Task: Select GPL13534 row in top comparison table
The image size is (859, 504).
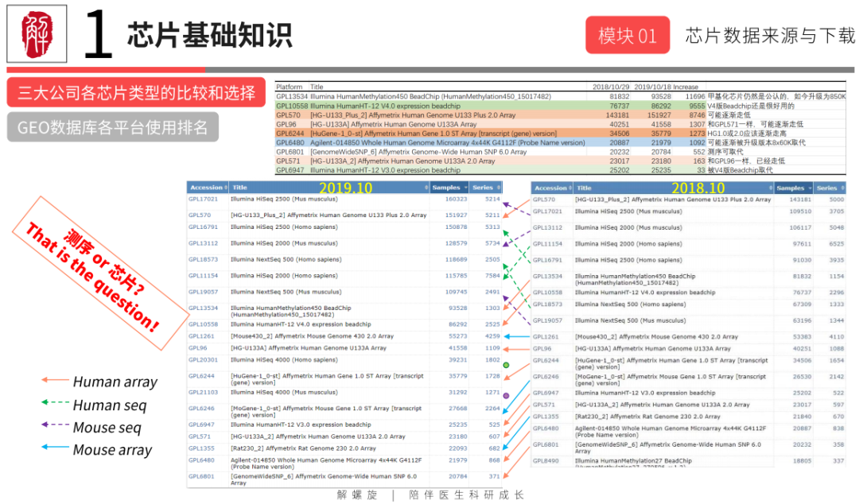Action: 561,96
